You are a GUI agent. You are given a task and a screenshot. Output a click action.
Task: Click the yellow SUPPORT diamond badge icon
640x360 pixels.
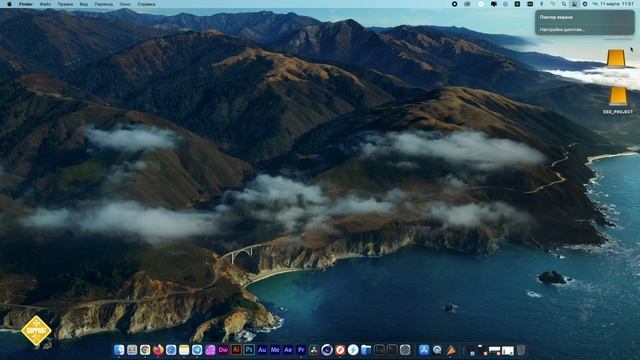tap(36, 330)
